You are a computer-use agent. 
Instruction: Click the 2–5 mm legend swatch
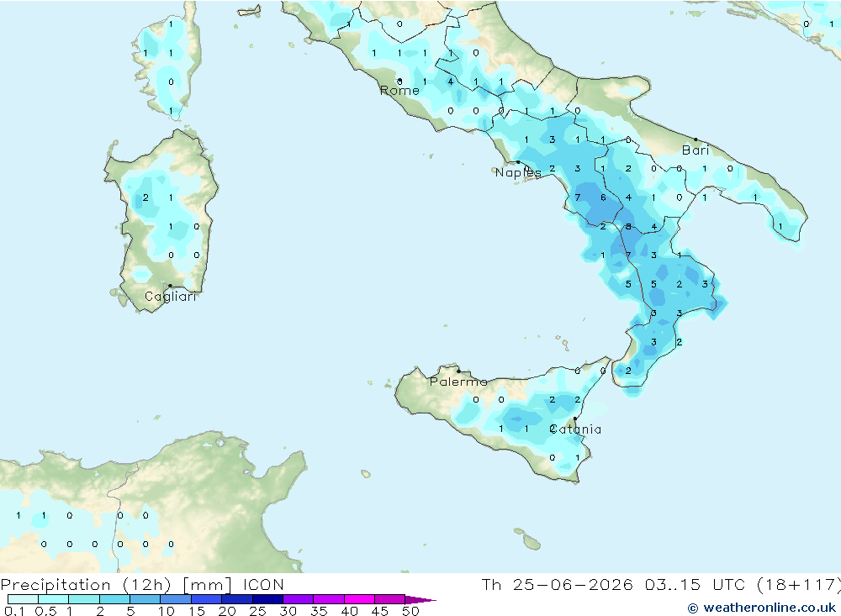pyautogui.click(x=114, y=599)
